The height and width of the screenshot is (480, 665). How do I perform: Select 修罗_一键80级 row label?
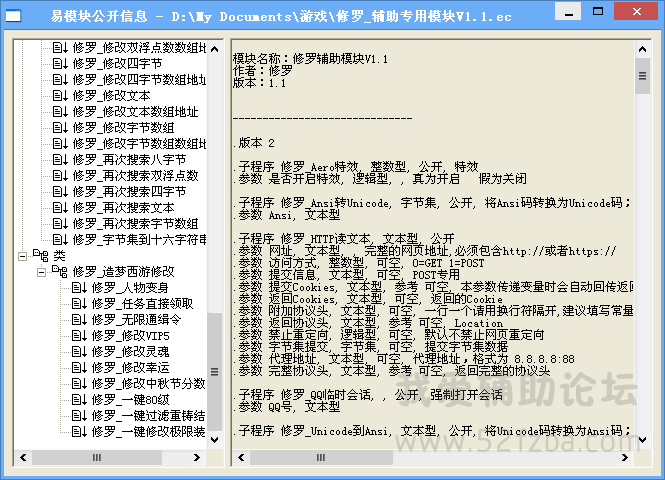[x=131, y=399]
